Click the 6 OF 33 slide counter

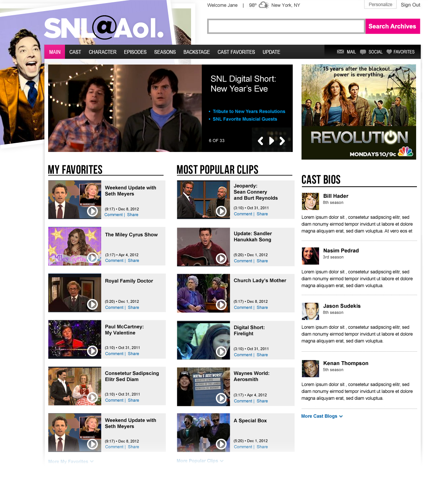click(x=217, y=141)
